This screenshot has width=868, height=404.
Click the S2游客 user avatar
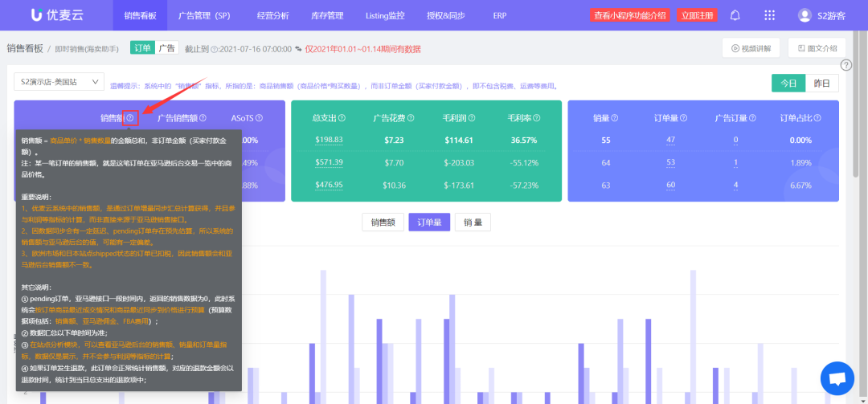tap(805, 15)
